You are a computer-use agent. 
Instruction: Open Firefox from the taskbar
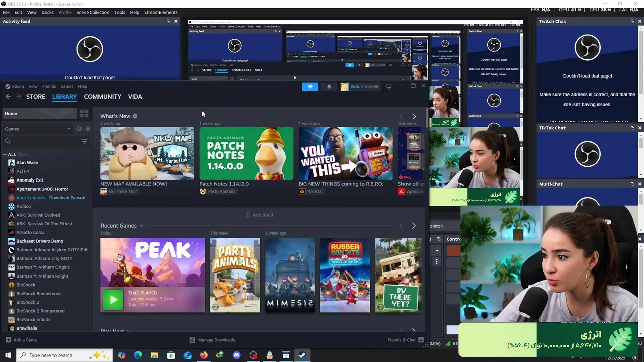click(x=204, y=355)
